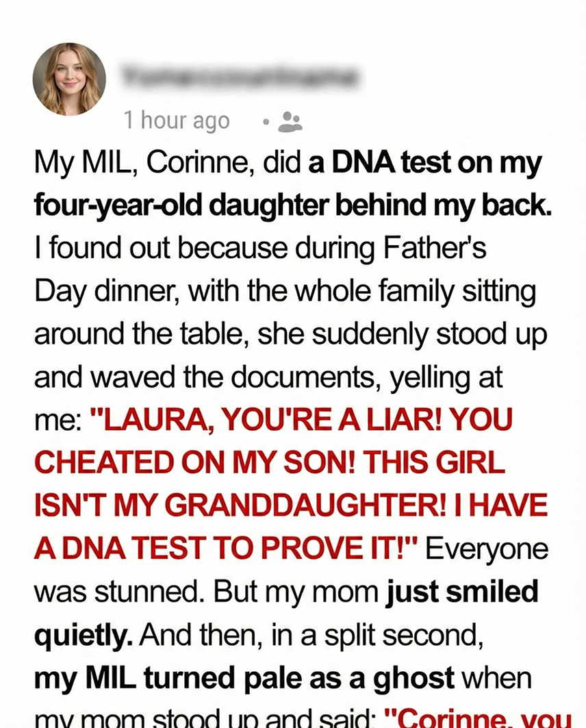Image resolution: width=586 pixels, height=728 pixels.
Task: Click the bold "a DNA test on my" text
Action: [425, 164]
